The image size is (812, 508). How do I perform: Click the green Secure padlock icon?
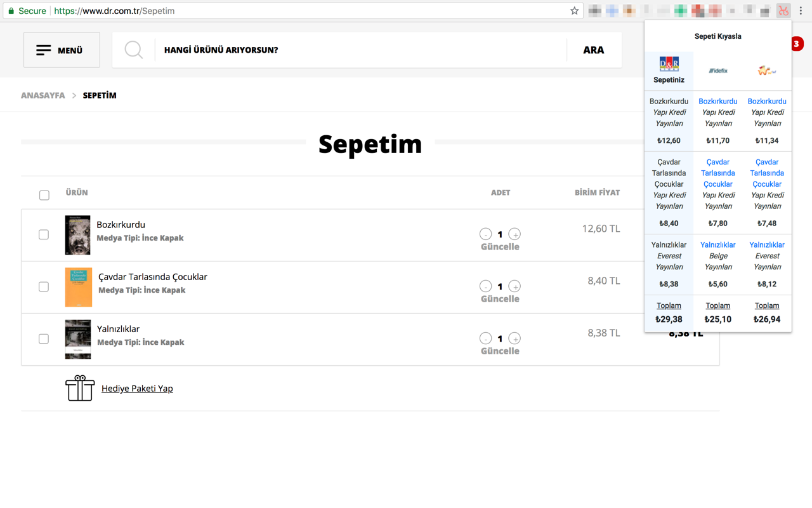[x=11, y=11]
